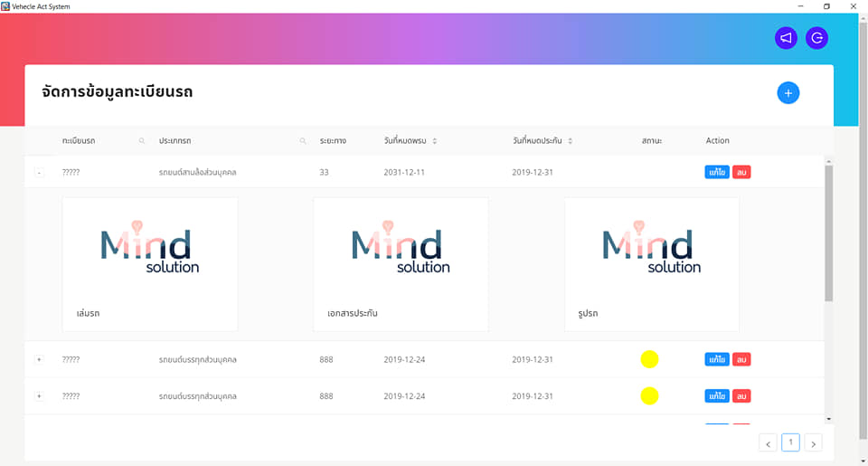
Task: Open the เล่มรถ image card
Action: tap(150, 263)
